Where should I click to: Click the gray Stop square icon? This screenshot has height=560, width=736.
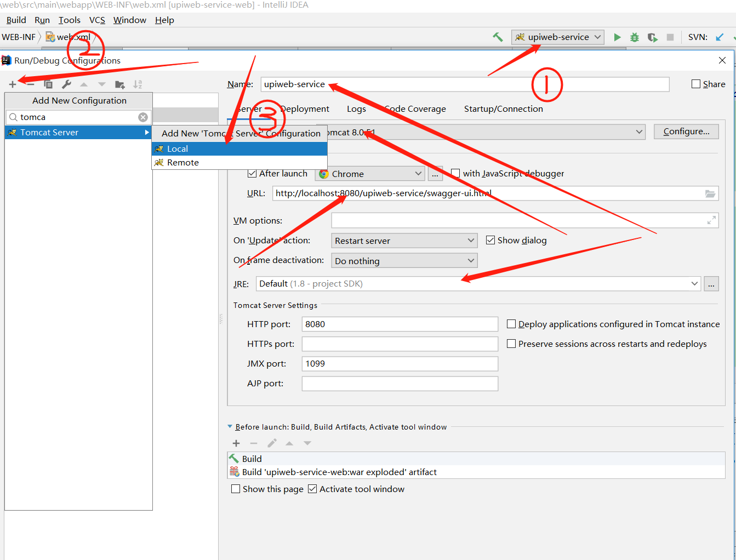click(670, 37)
